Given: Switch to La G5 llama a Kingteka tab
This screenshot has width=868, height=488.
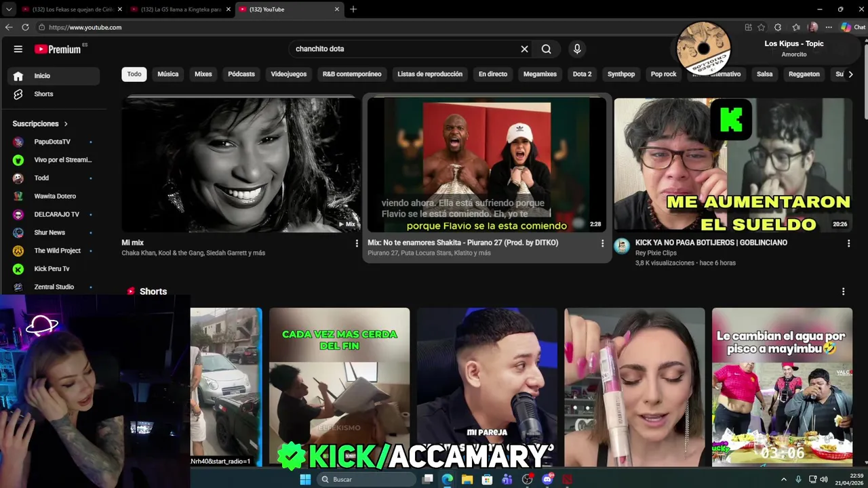Looking at the screenshot, I should coord(180,9).
